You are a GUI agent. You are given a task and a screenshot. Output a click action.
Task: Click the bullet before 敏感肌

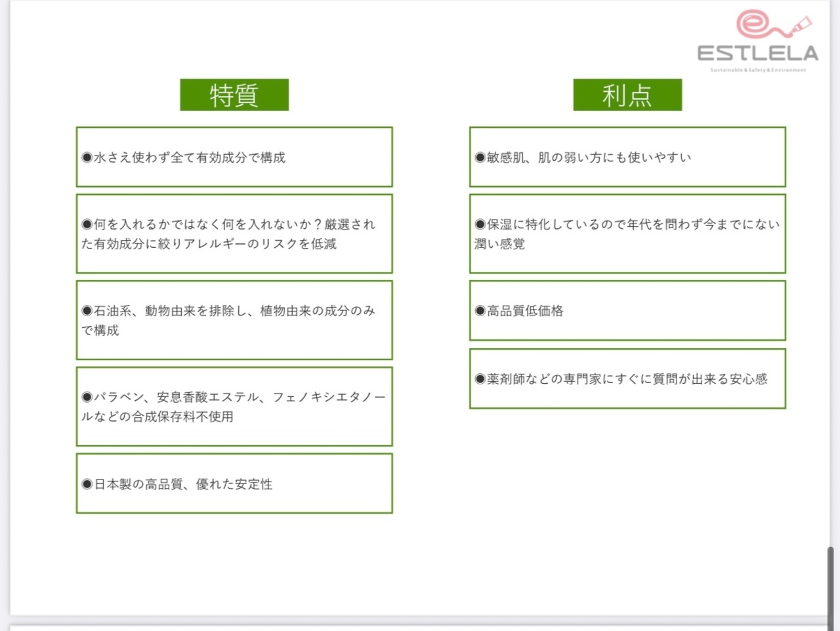tap(480, 157)
